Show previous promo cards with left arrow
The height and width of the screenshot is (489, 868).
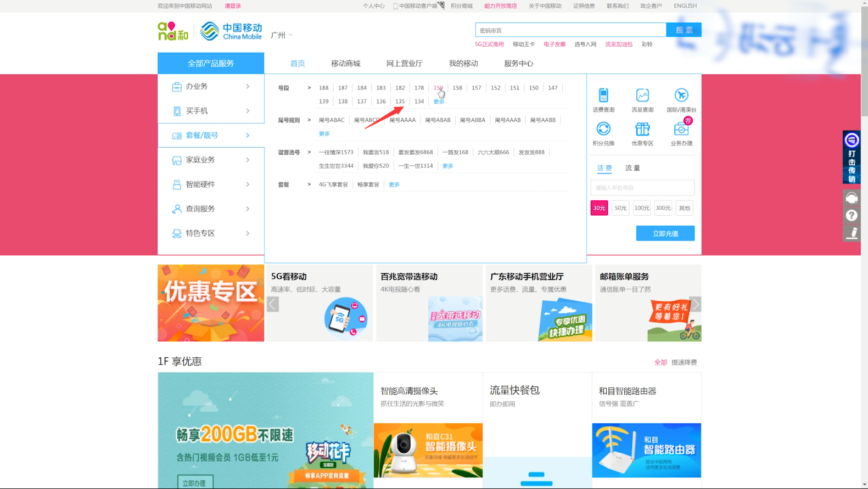coord(273,304)
